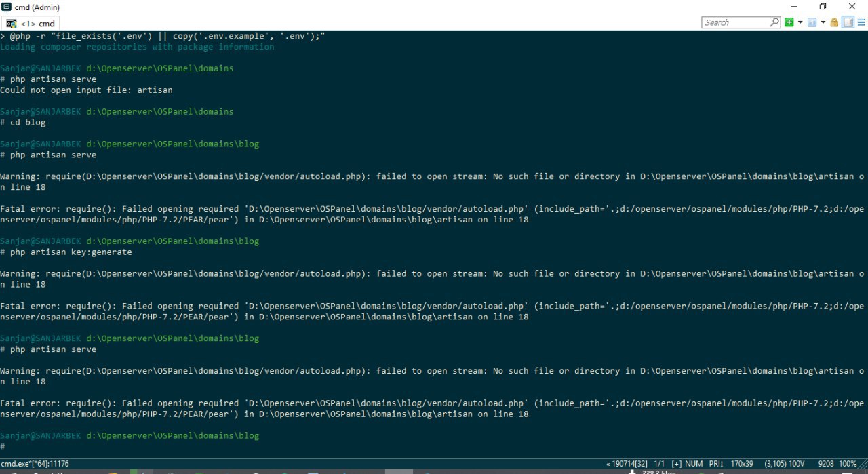Click 'Could not open input file: artisan'
The width and height of the screenshot is (868, 474).
[86, 90]
